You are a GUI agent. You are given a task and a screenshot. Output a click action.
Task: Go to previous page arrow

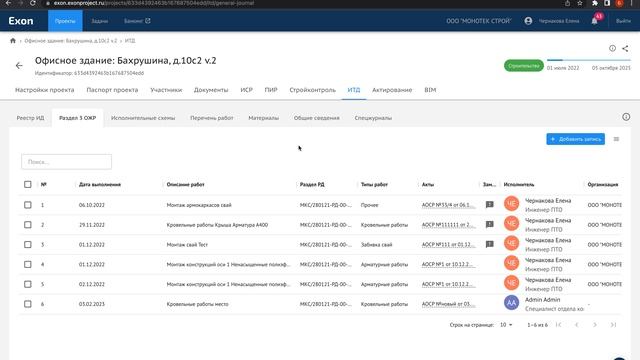click(576, 324)
